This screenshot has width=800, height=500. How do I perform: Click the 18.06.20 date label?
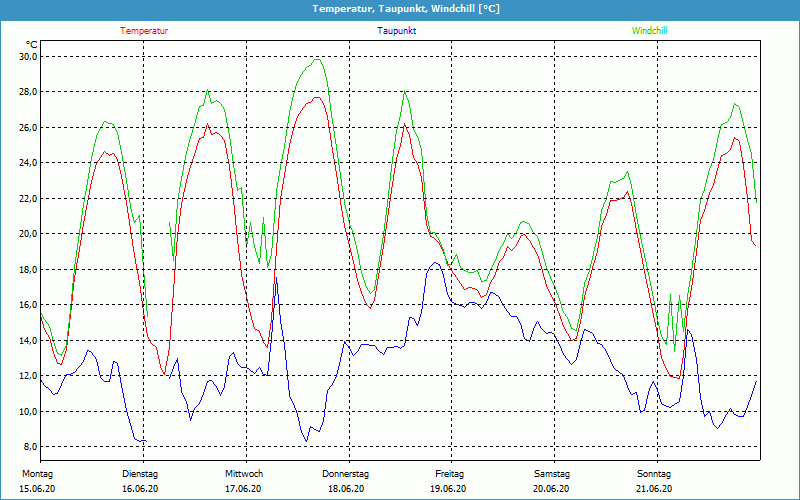[x=346, y=489]
